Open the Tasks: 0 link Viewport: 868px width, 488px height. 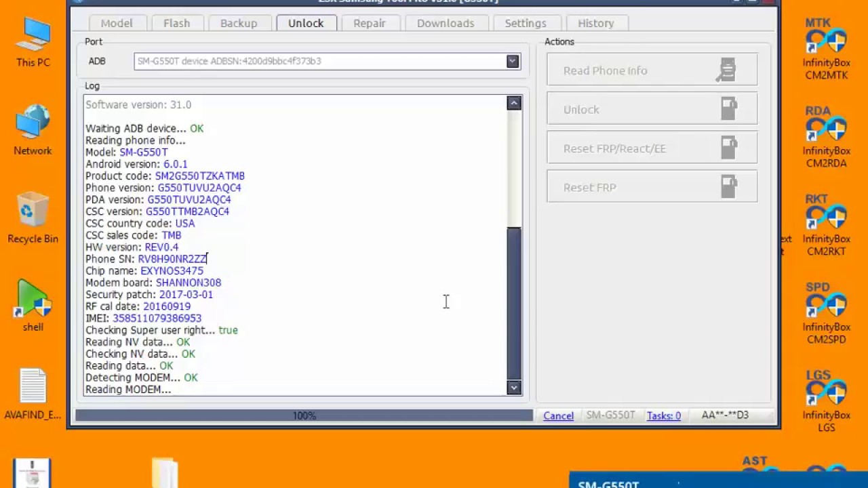(x=664, y=415)
